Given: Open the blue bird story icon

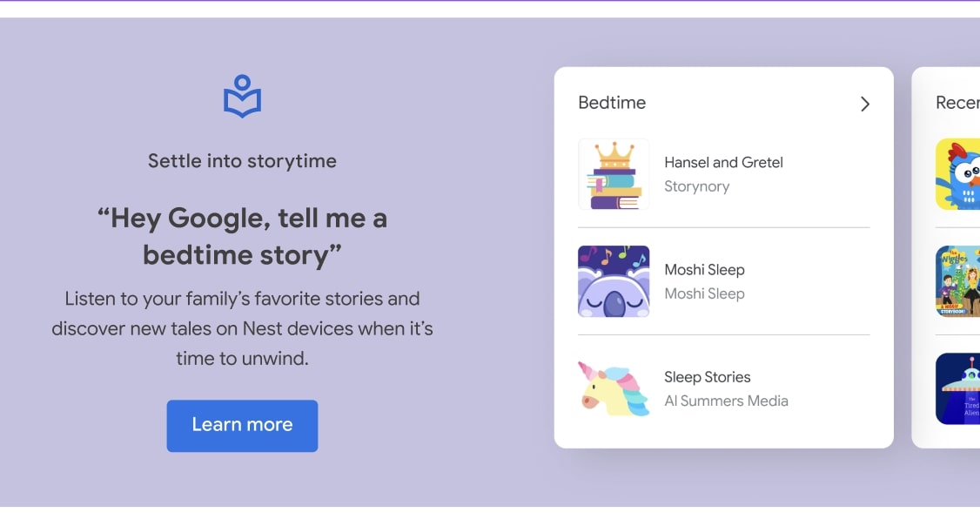Looking at the screenshot, I should (957, 174).
